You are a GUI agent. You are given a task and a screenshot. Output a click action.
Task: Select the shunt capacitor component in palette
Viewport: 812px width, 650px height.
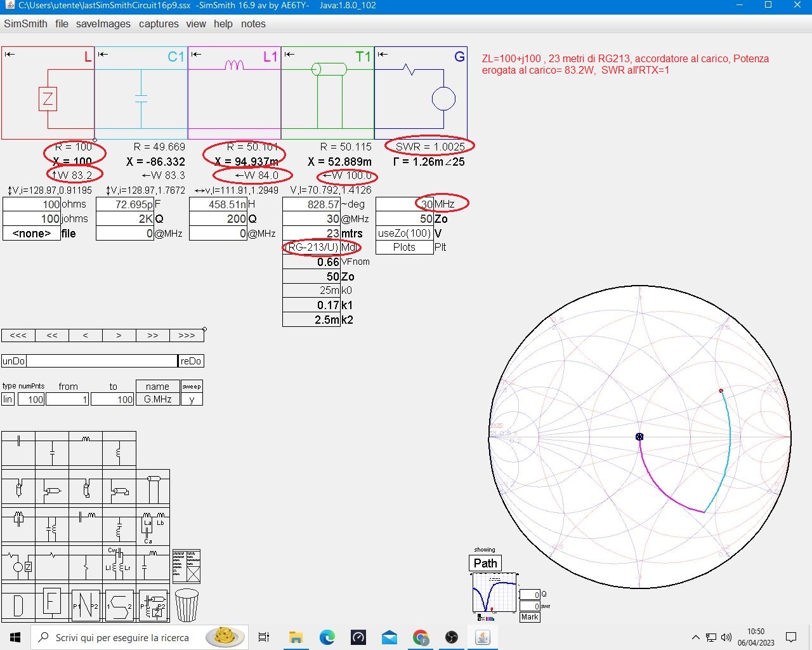(x=52, y=450)
